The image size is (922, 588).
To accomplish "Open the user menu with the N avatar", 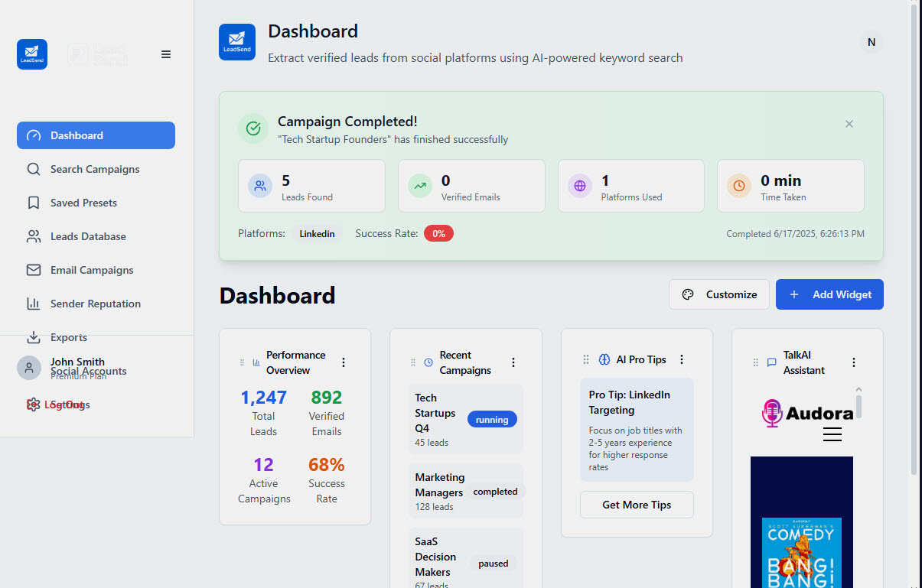I will click(871, 43).
